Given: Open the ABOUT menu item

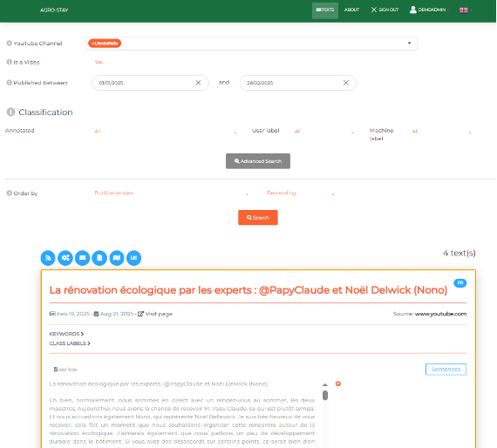Looking at the screenshot, I should 351,10.
